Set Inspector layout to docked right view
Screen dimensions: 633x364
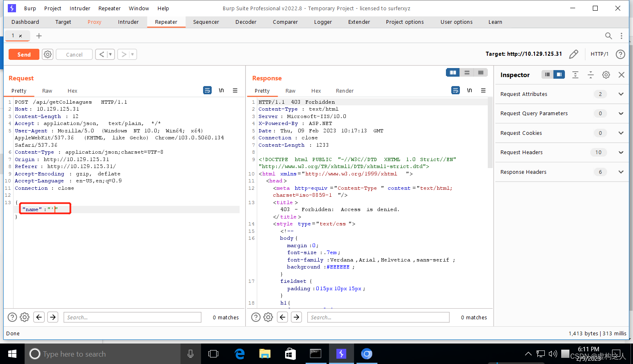click(559, 75)
